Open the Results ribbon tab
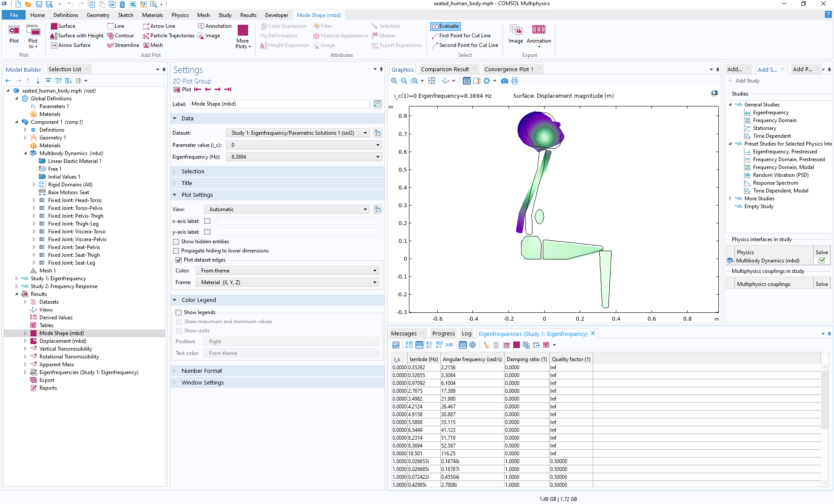Screen dimensions: 834x504 248,15
